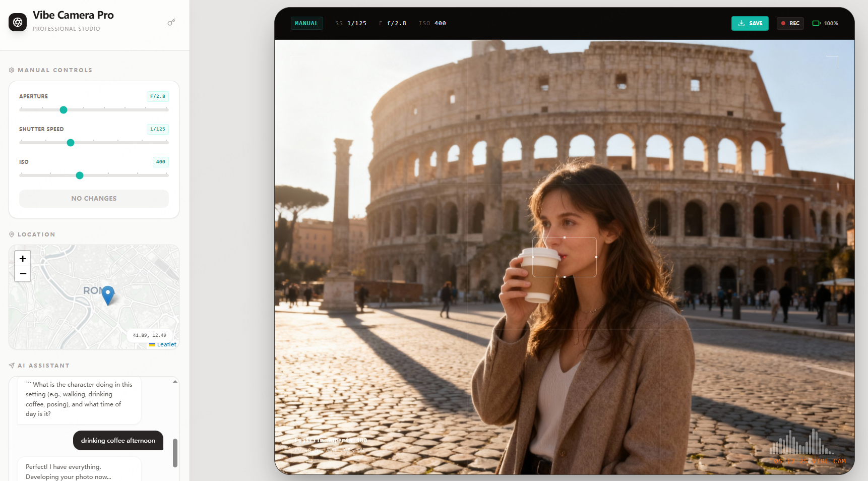Click the NO CHANGES button
Viewport: 868px width, 481px height.
point(94,199)
